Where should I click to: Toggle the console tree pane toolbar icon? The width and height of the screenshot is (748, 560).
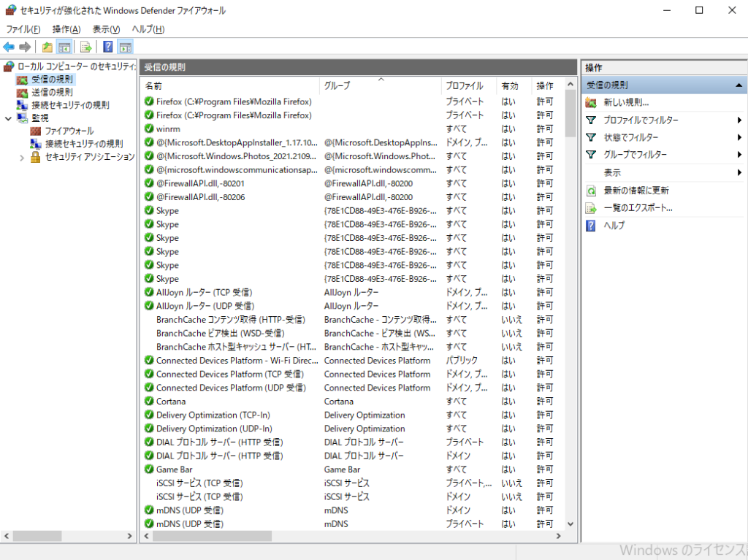(64, 47)
